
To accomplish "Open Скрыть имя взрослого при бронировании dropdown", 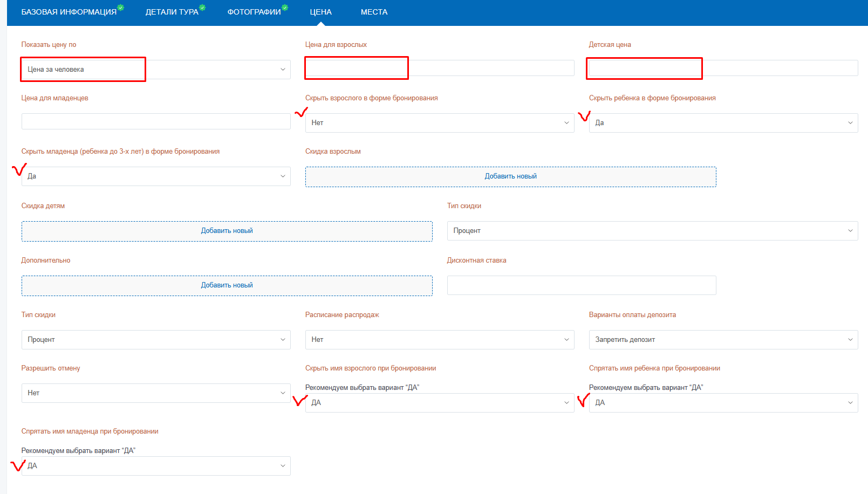I will (439, 403).
